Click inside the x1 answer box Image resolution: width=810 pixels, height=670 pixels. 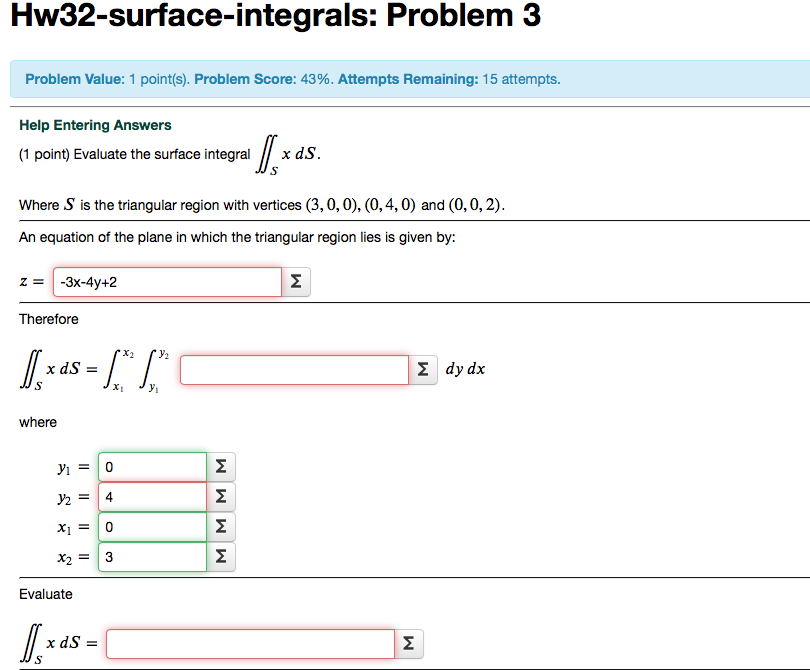[151, 526]
